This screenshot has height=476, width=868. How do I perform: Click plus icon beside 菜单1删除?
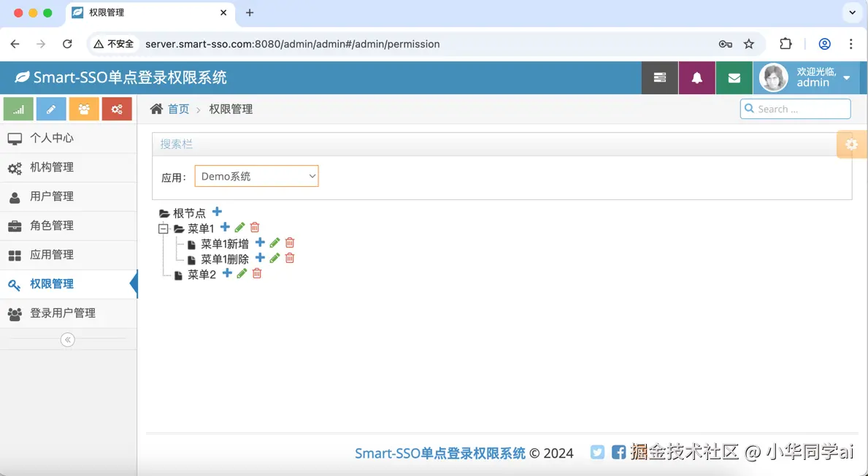[x=260, y=258]
